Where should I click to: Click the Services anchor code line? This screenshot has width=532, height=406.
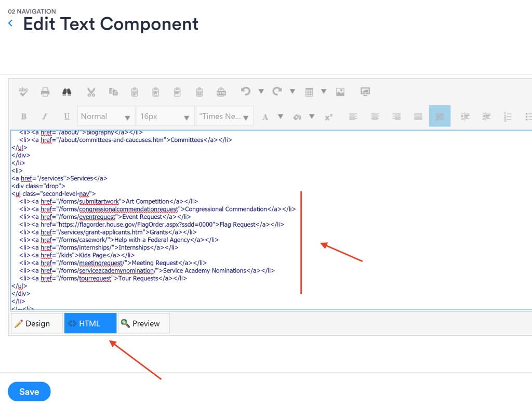59,178
